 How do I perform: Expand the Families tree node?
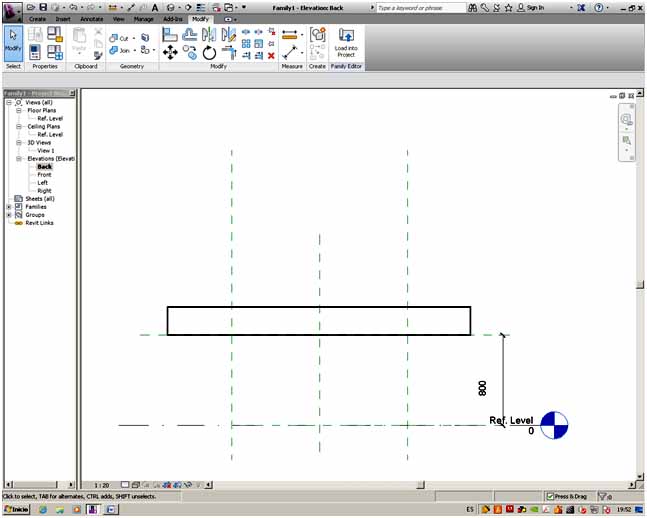9,207
